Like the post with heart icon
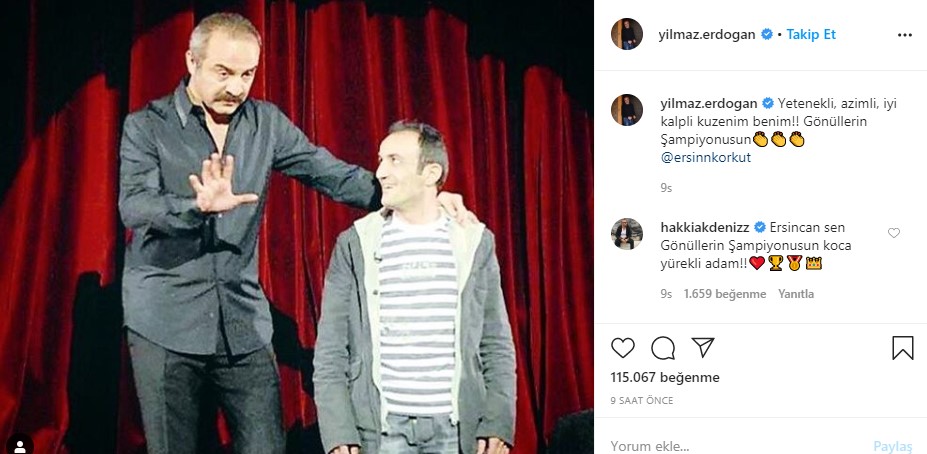 (x=623, y=348)
